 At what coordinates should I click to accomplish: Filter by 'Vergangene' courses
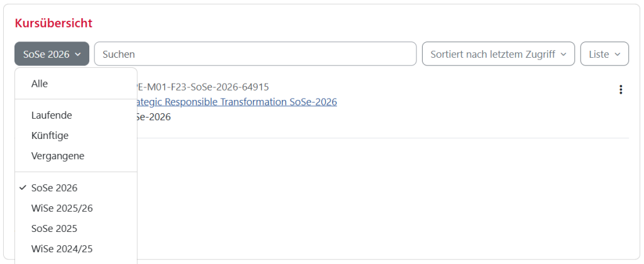click(x=57, y=155)
